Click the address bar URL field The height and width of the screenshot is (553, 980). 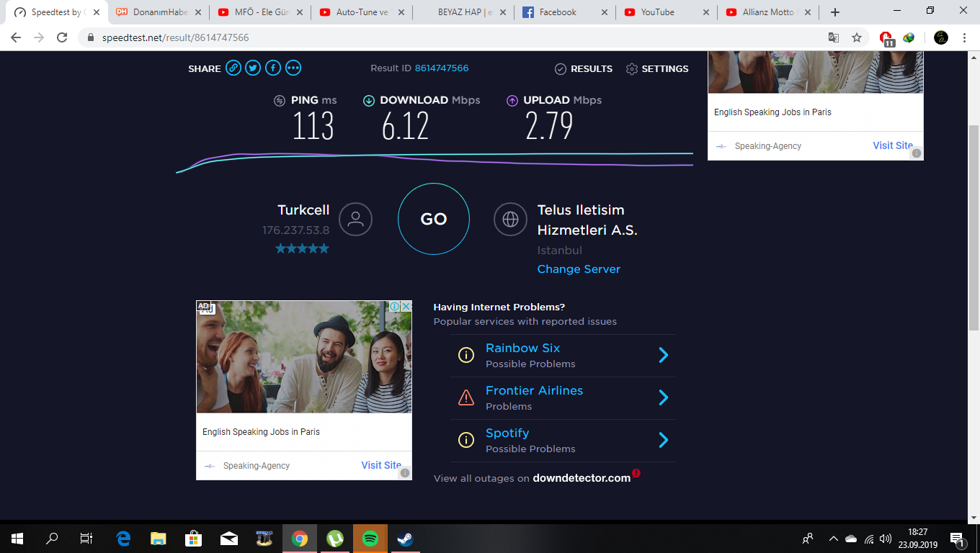pyautogui.click(x=454, y=37)
